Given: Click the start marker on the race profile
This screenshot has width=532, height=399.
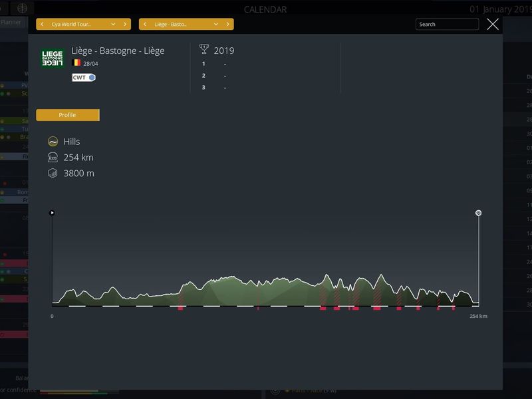Looking at the screenshot, I should tap(52, 213).
